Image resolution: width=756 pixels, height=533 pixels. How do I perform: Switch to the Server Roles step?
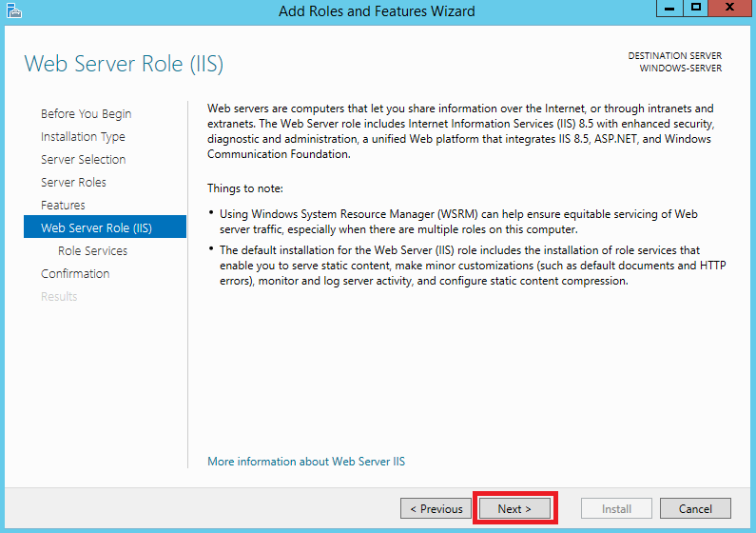[x=73, y=183]
